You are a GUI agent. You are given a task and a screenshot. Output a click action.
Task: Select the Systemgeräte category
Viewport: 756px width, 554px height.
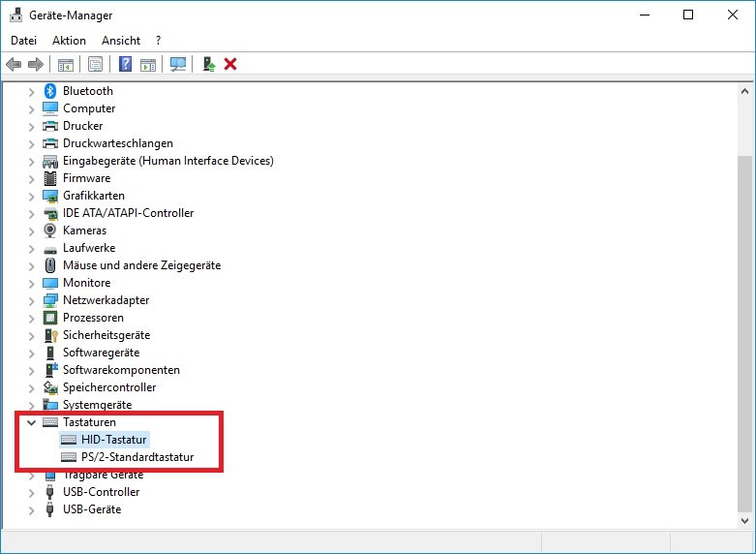pos(98,405)
